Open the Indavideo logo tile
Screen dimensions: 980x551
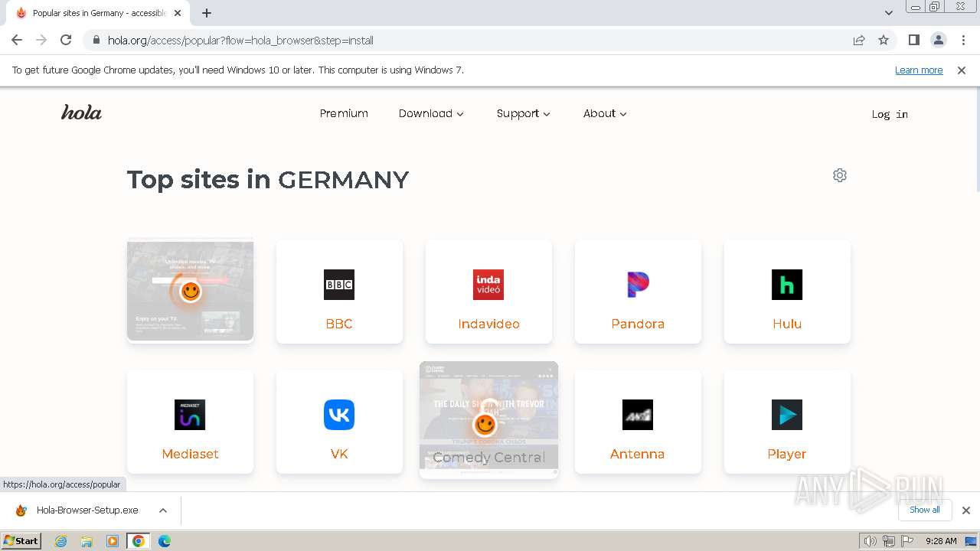coord(488,285)
